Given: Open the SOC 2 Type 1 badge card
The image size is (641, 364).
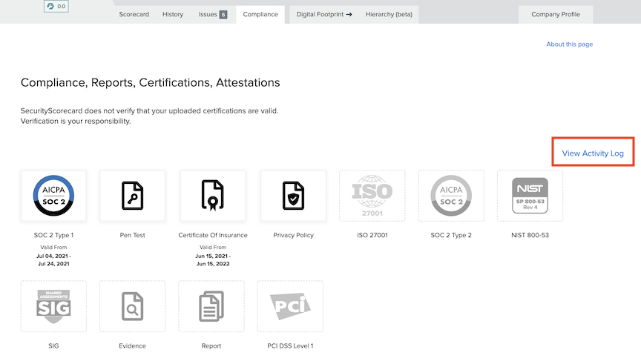Looking at the screenshot, I should tap(53, 196).
